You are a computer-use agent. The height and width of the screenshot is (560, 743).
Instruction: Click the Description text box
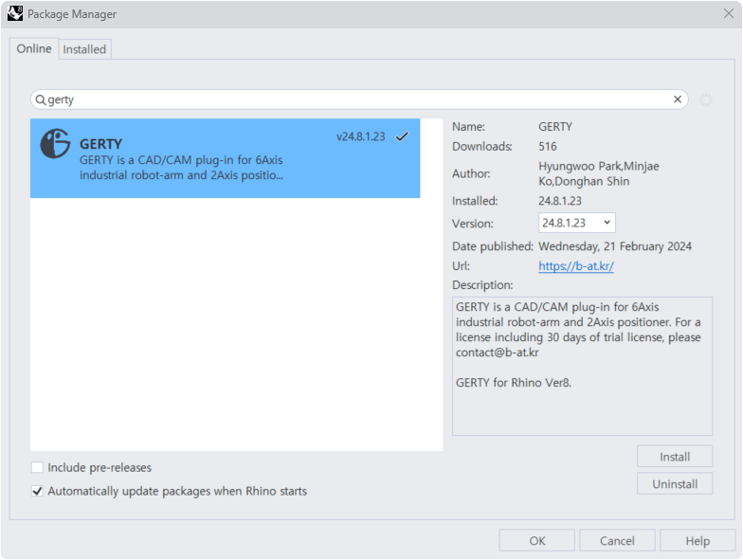point(582,366)
